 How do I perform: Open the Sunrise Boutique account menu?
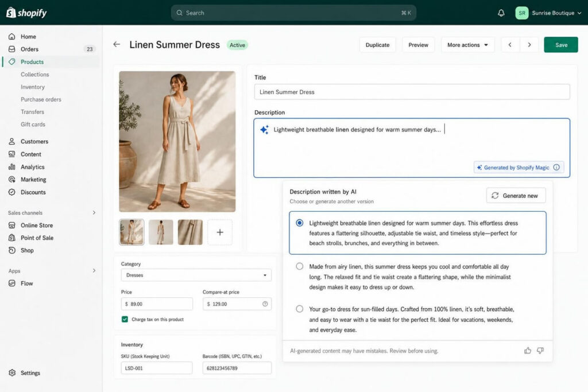[x=548, y=13]
